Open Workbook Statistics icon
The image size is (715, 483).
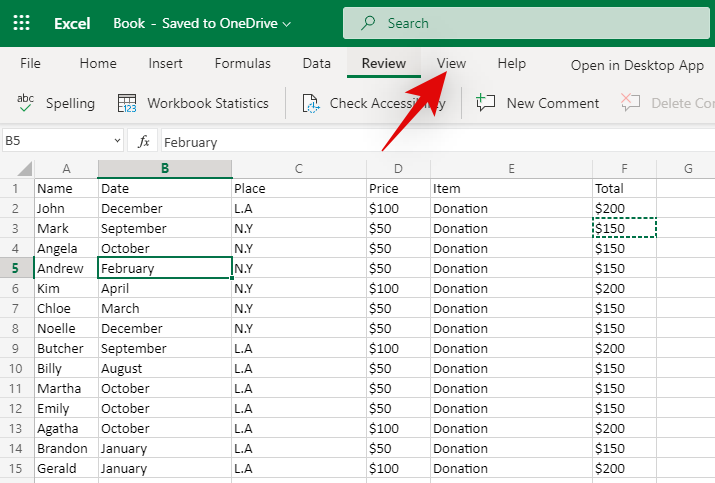(x=127, y=103)
